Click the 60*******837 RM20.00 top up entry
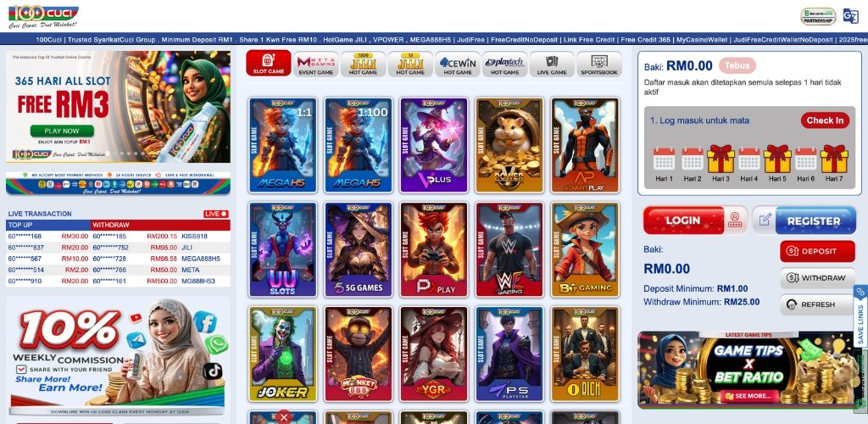 click(48, 248)
